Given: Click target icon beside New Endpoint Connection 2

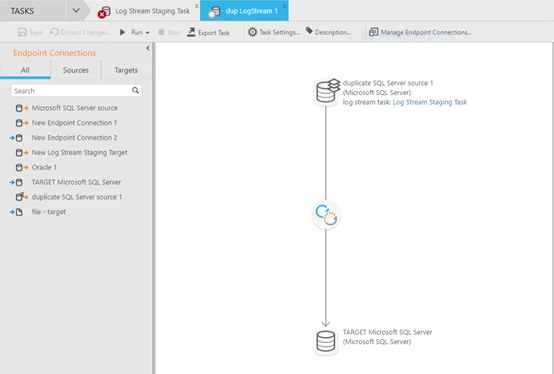Looking at the screenshot, I should [x=16, y=138].
